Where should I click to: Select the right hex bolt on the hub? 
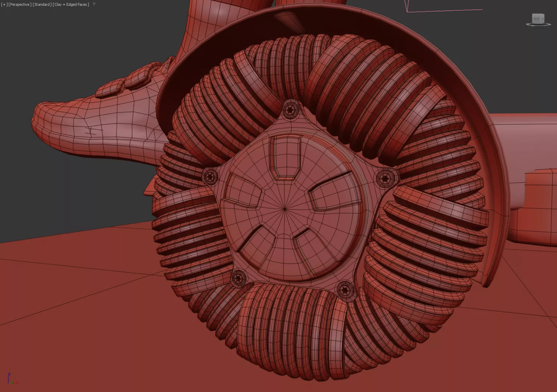tap(385, 178)
